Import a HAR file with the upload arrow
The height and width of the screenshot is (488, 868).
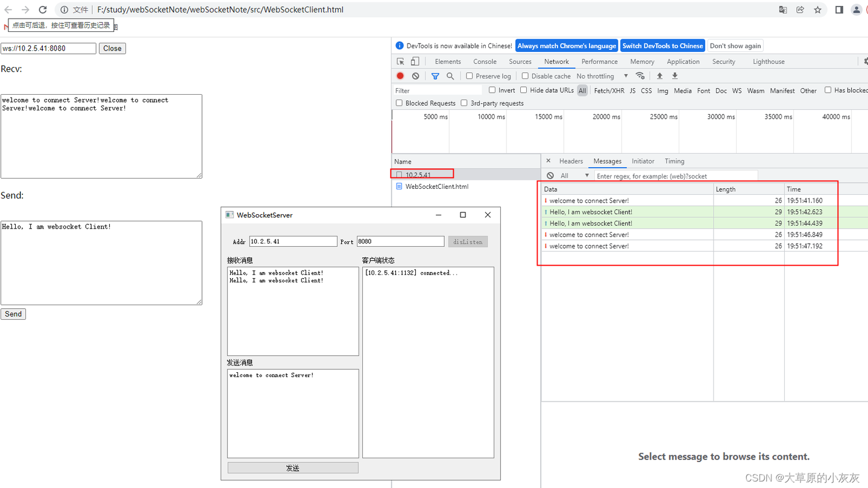click(x=659, y=76)
